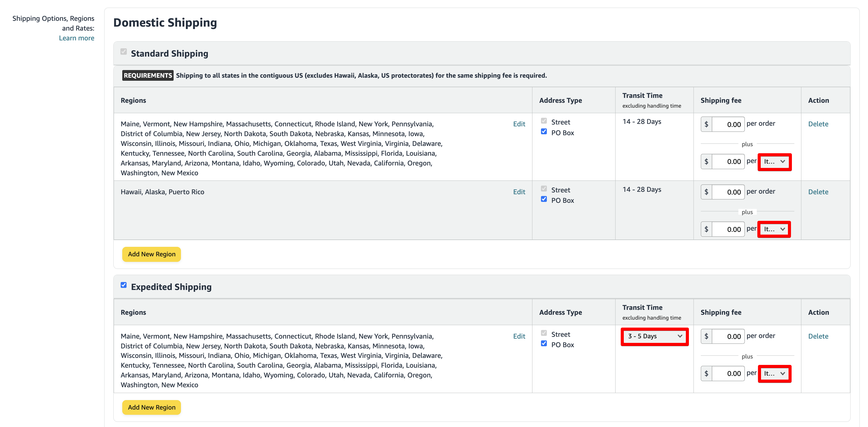Delete the Hawaii, Alaska, Puerto Rico row
This screenshot has height=427, width=868.
pyautogui.click(x=818, y=191)
